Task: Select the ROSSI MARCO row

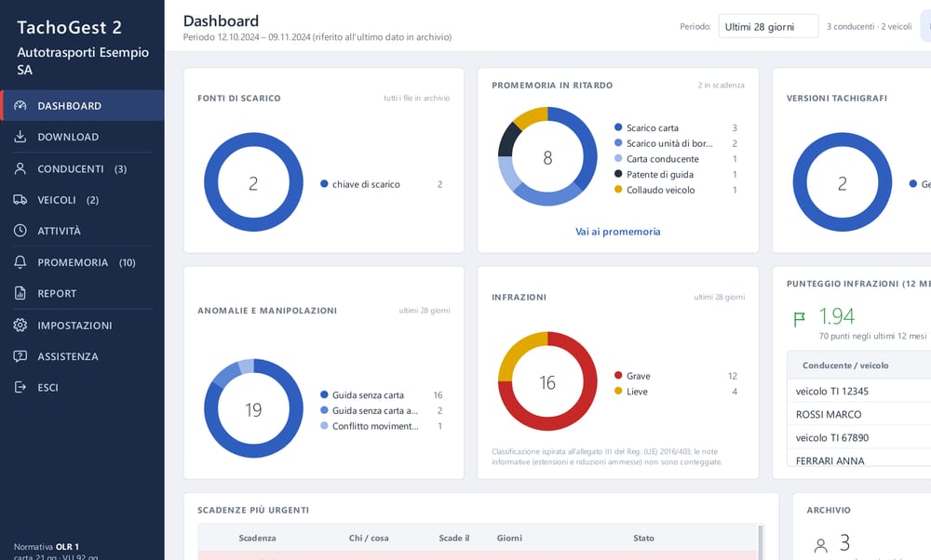Action: [x=858, y=414]
